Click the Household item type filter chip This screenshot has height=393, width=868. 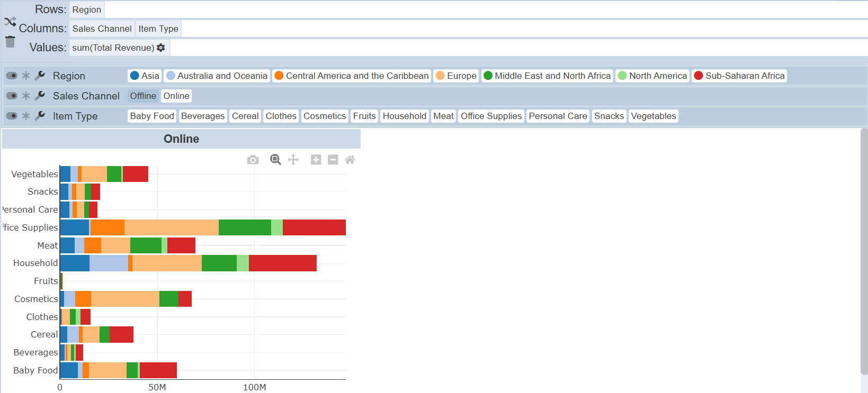[404, 116]
